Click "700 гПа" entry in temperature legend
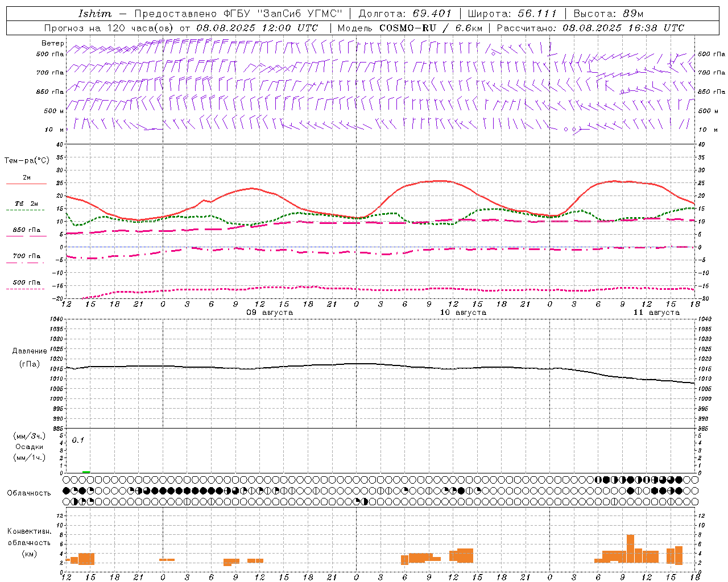 (27, 256)
